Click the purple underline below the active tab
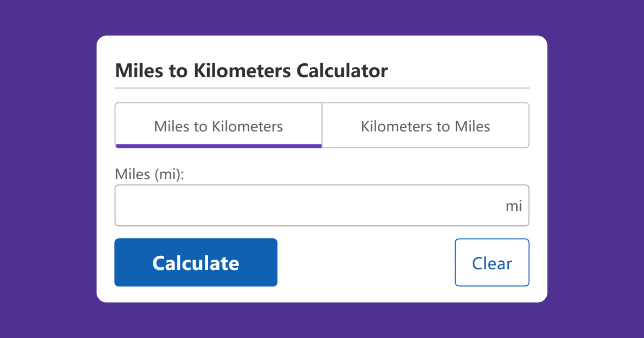Image resolution: width=644 pixels, height=338 pixels. (x=218, y=145)
